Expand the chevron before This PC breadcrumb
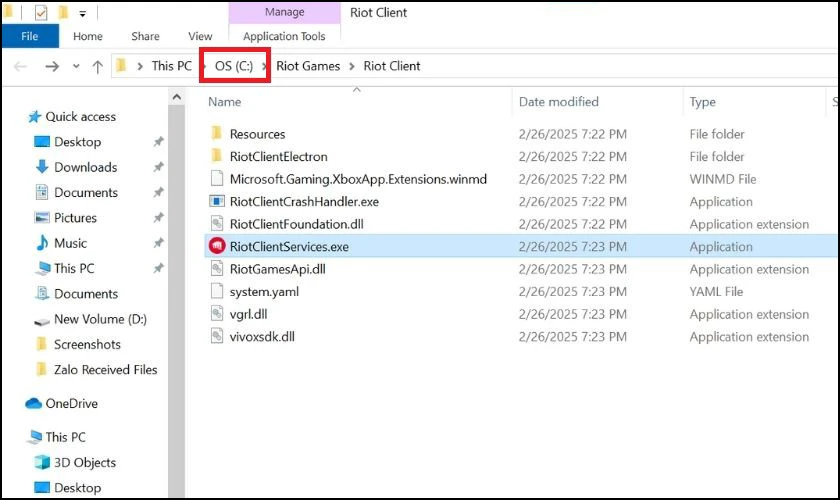 pos(140,66)
